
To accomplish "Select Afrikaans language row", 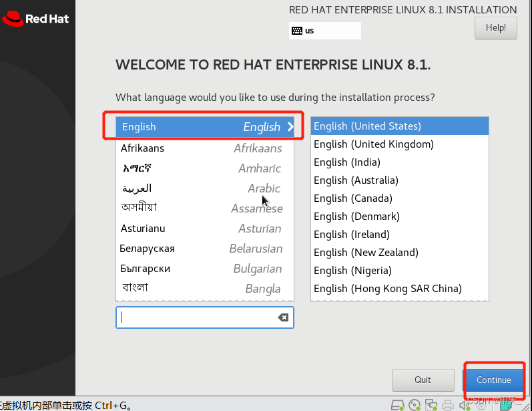I will 204,148.
